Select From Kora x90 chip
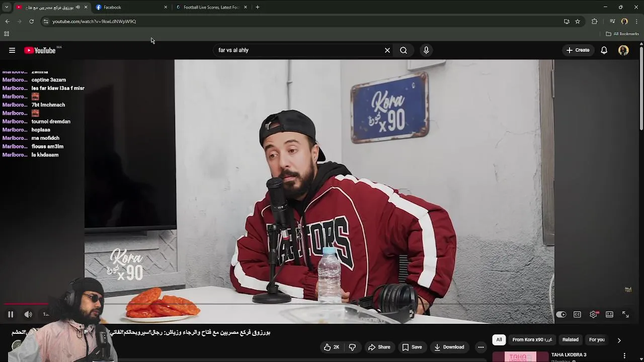 coord(532,340)
